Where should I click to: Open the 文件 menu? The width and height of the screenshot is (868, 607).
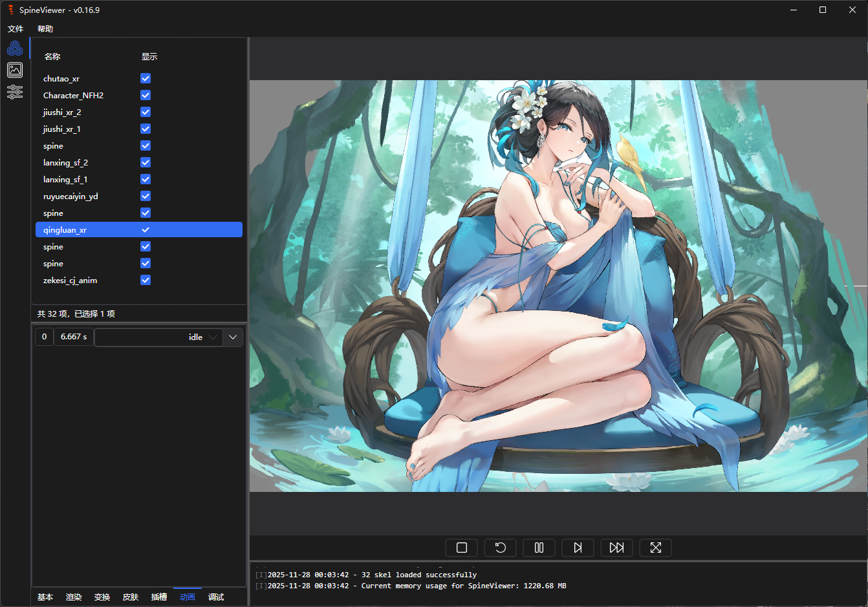[16, 28]
